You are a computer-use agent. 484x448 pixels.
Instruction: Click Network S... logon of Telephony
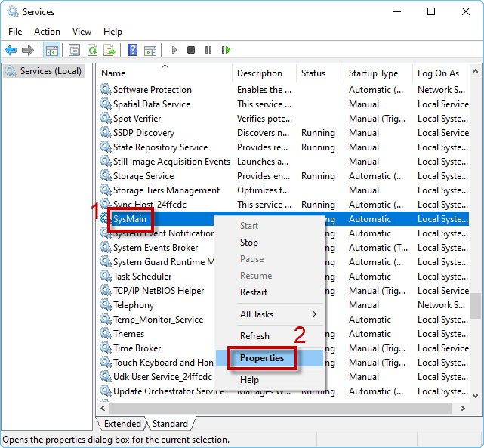(441, 305)
